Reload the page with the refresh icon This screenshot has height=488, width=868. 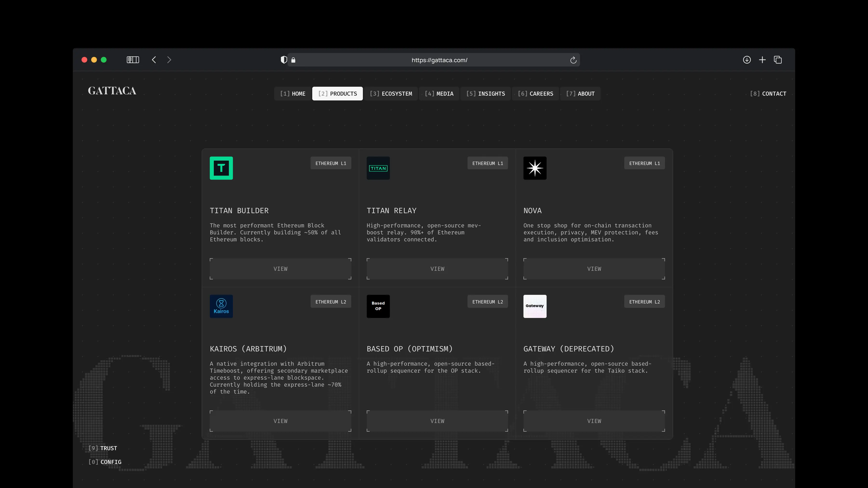coord(573,60)
